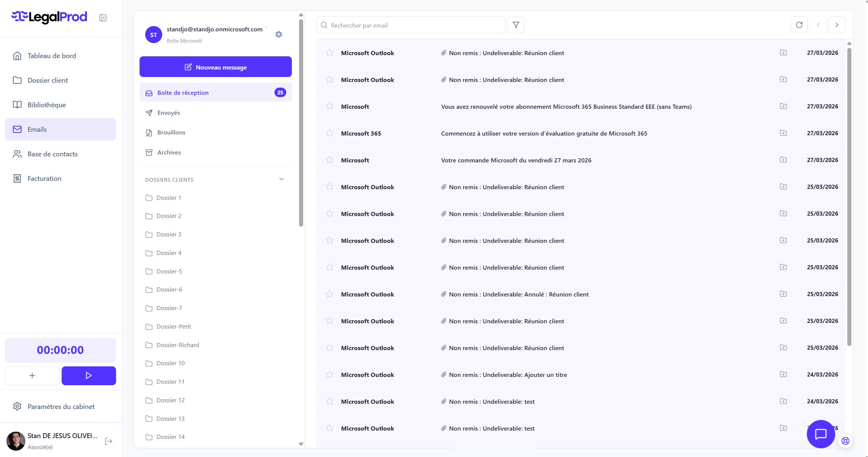The width and height of the screenshot is (868, 457).
Task: Open the Dossier-Richard folder
Action: (x=177, y=345)
